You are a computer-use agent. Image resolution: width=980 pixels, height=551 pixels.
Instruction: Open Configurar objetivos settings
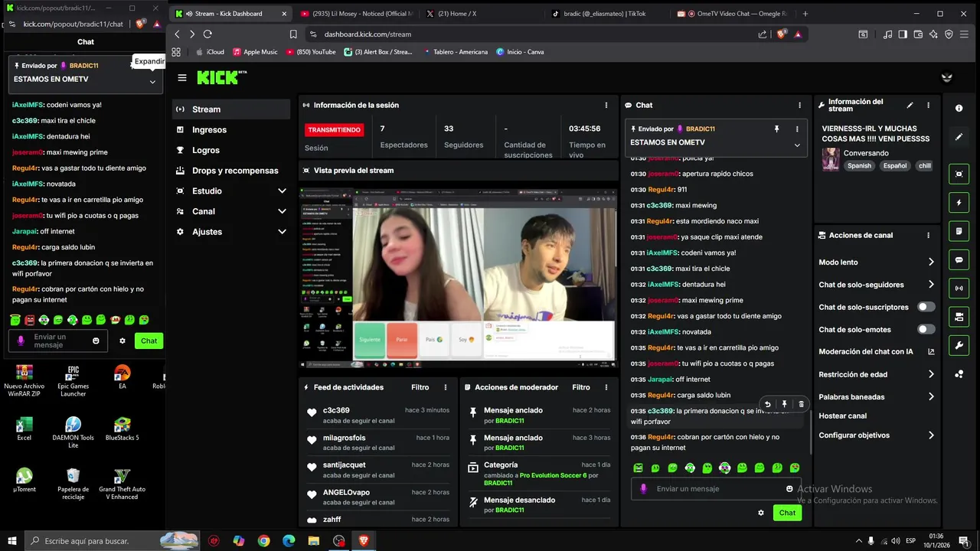tap(877, 435)
